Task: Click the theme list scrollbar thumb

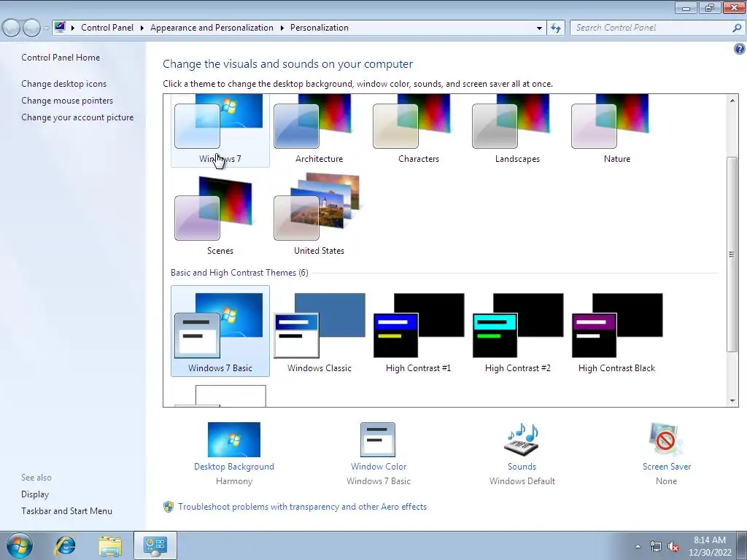Action: [x=732, y=254]
